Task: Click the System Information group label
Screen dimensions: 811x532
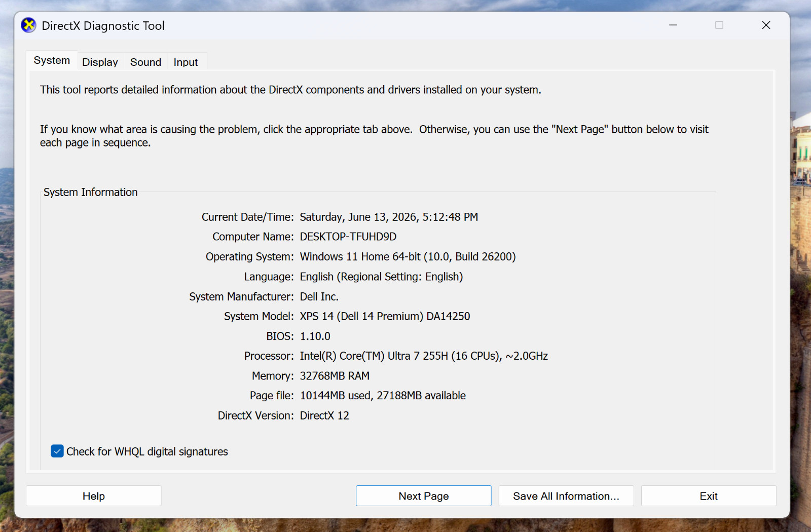Action: pos(91,192)
